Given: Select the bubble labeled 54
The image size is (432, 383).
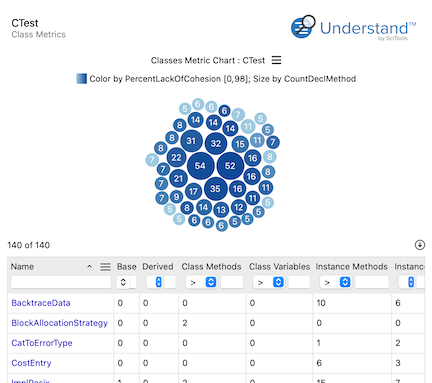Looking at the screenshot, I should 200,166.
